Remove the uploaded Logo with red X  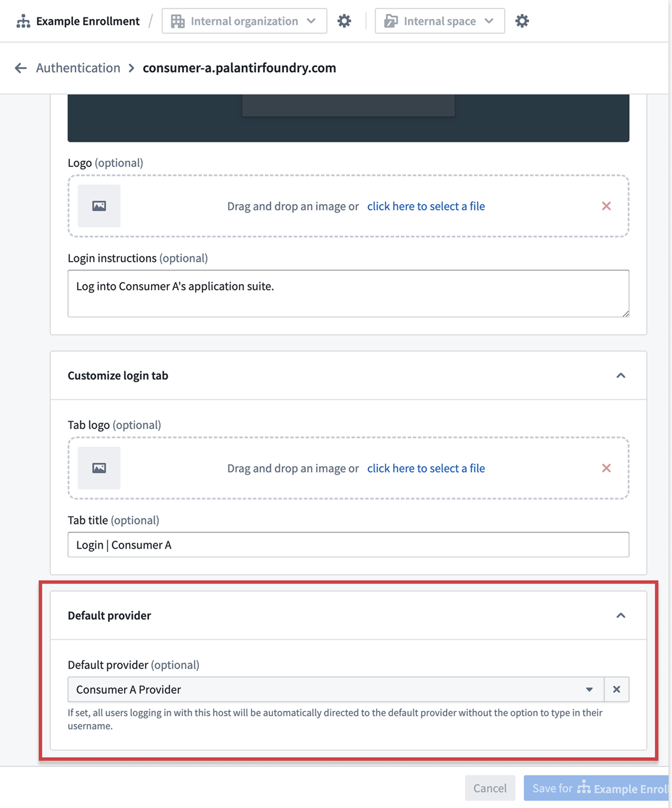pos(607,206)
